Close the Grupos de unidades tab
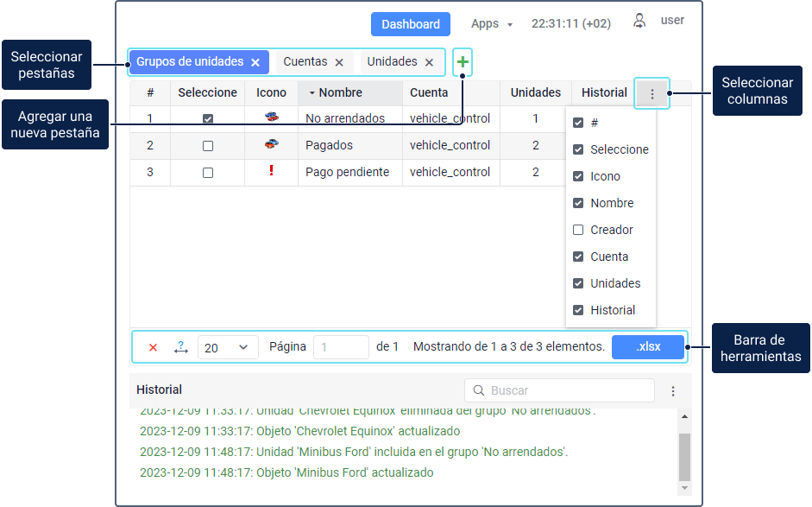This screenshot has height=507, width=812. (255, 62)
